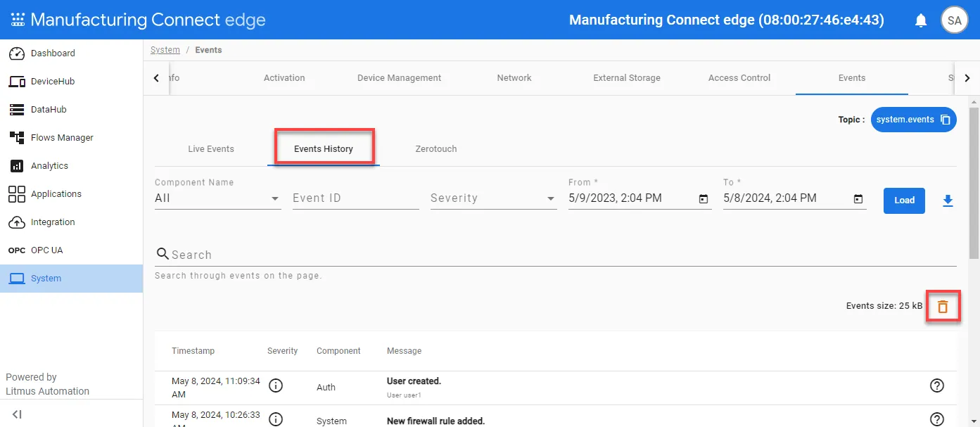Viewport: 980px width, 427px height.
Task: Select the Events History tab
Action: 324,149
